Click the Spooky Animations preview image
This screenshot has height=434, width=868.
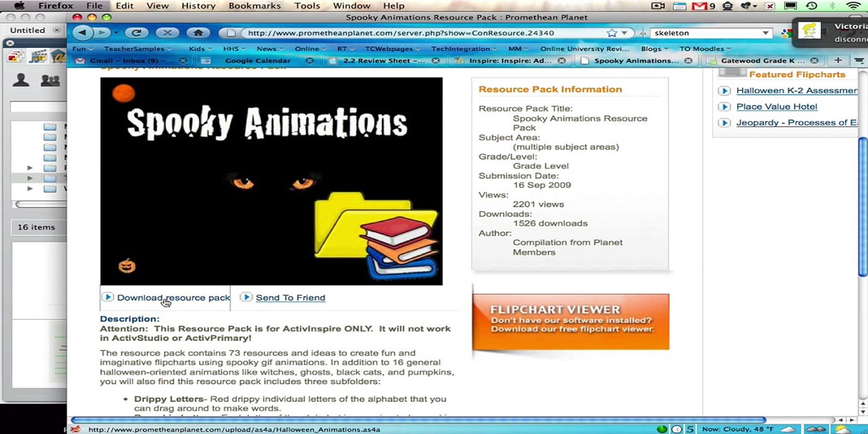271,181
